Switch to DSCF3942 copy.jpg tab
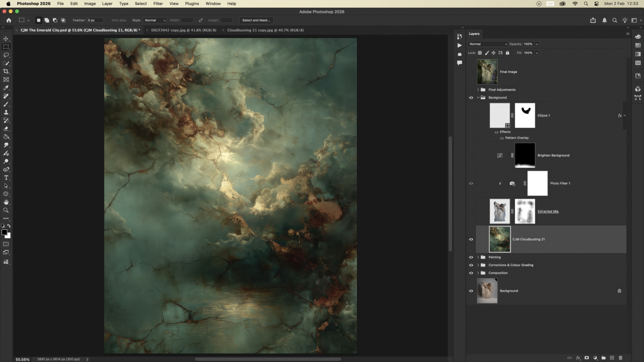 (184, 30)
